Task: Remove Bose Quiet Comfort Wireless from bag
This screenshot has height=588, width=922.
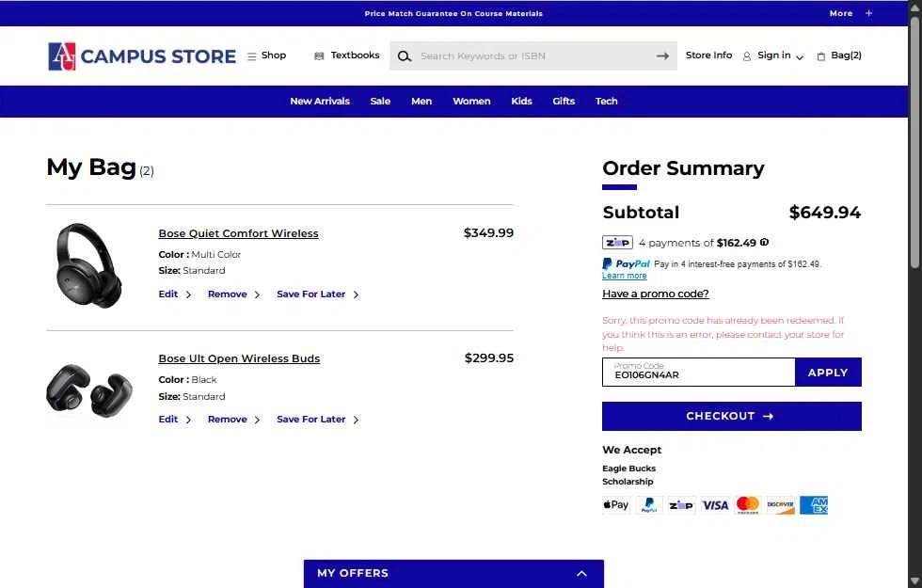Action: pyautogui.click(x=233, y=294)
